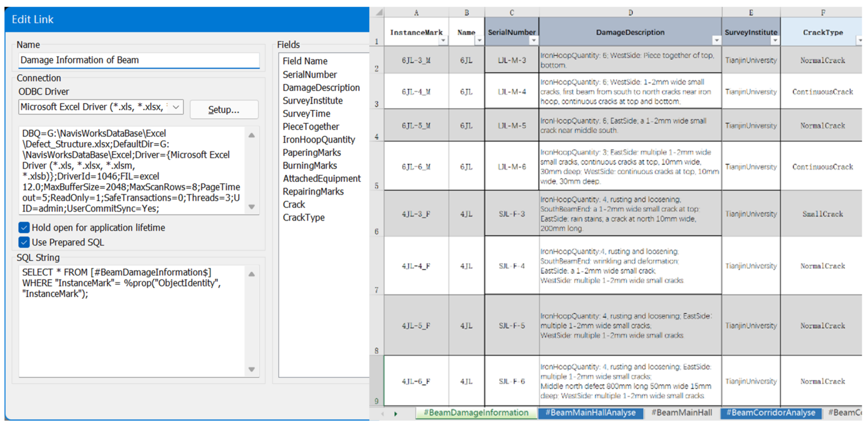Click SurveyInstitute filter arrow icon

click(775, 40)
